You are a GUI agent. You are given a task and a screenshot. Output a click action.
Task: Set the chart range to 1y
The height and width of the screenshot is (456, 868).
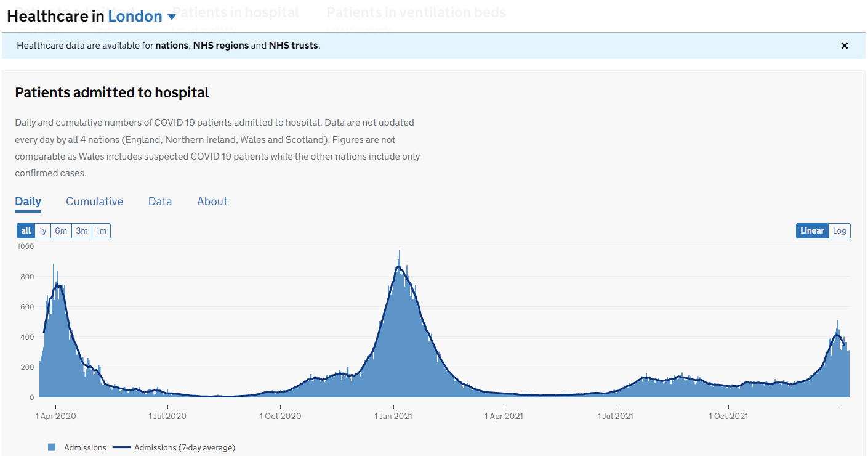tap(42, 231)
